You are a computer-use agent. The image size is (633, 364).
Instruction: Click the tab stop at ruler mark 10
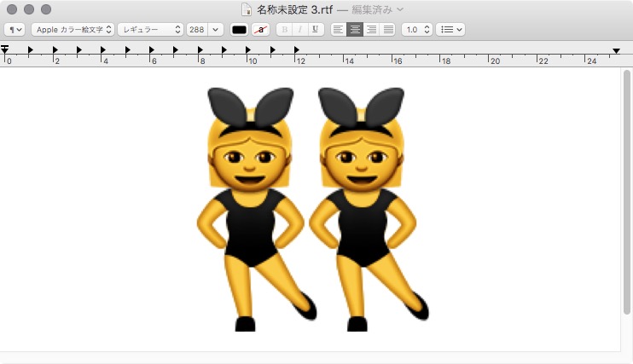(x=248, y=49)
